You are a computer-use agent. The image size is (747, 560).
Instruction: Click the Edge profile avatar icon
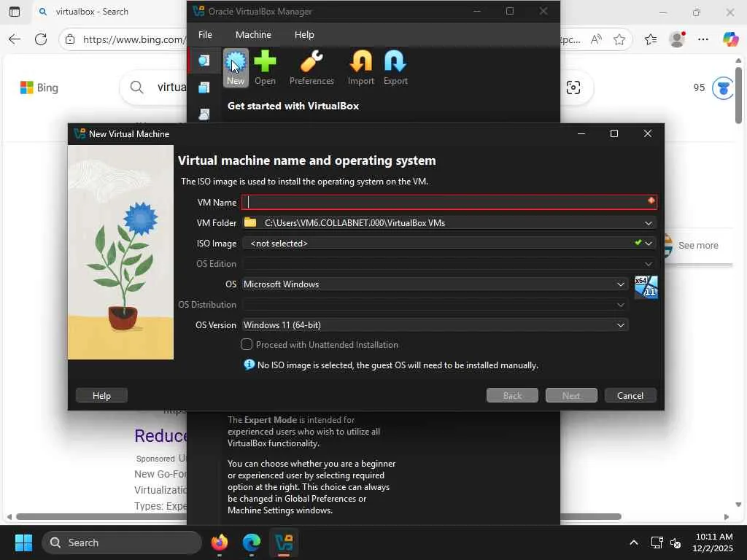pyautogui.click(x=677, y=39)
